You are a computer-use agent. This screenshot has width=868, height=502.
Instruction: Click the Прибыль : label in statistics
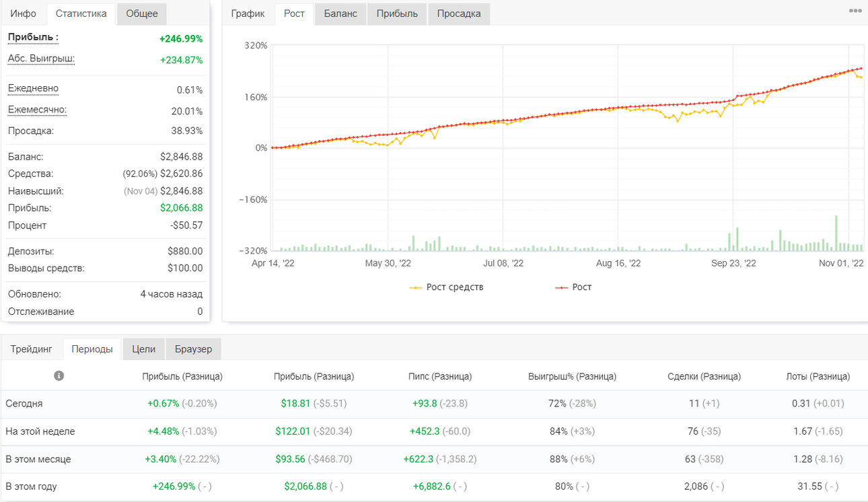click(33, 37)
